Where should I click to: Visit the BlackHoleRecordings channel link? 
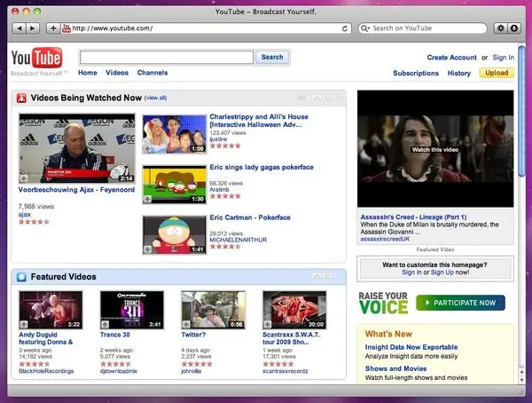point(46,371)
